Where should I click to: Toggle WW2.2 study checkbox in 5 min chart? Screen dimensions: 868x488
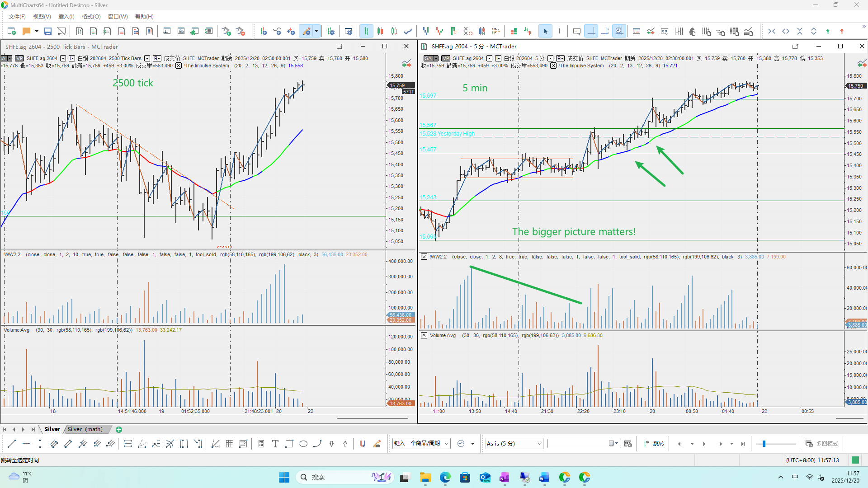(424, 257)
